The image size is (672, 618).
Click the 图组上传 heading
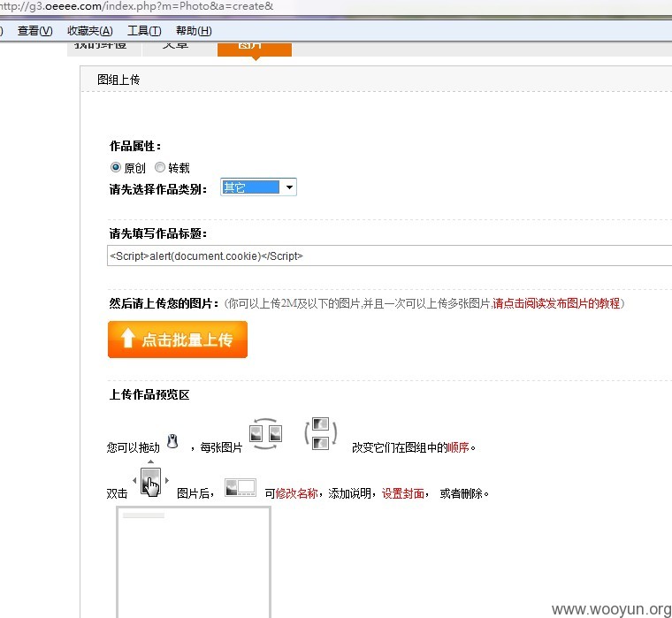pyautogui.click(x=118, y=80)
